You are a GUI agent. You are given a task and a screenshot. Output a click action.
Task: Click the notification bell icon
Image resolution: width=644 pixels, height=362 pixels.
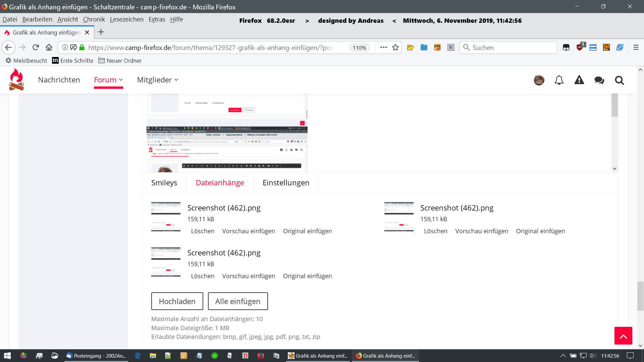(559, 80)
